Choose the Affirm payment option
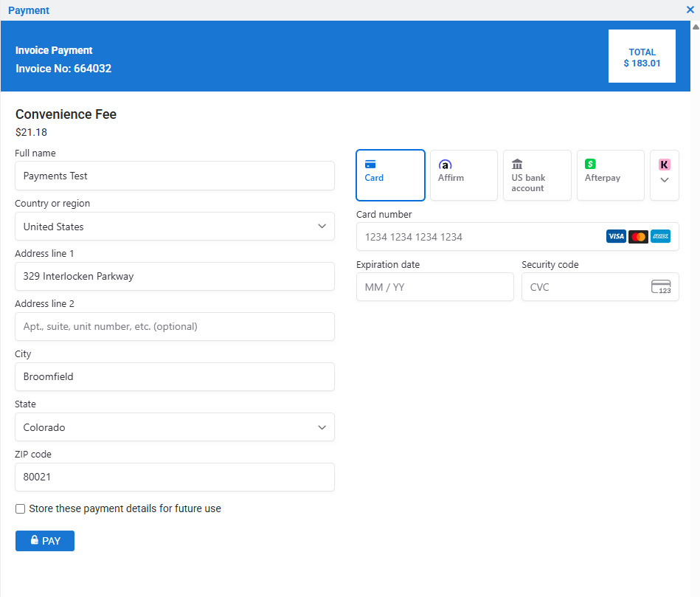The height and width of the screenshot is (597, 700). pos(463,175)
